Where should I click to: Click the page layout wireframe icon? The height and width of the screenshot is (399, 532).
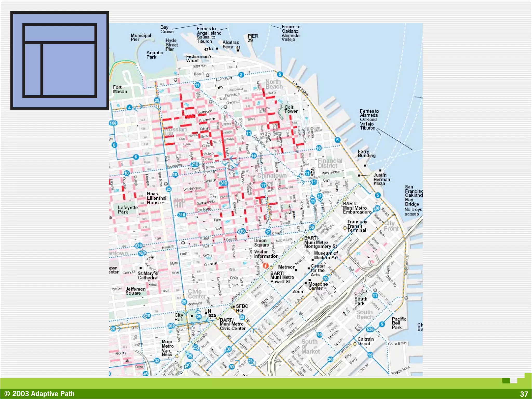click(x=59, y=61)
